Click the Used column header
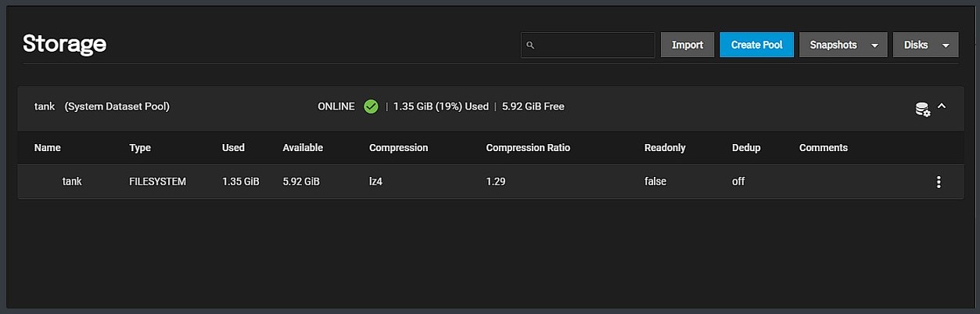This screenshot has width=980, height=314. [x=233, y=147]
